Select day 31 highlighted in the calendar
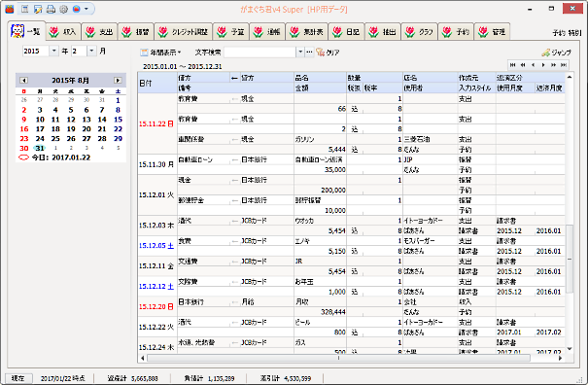 click(x=40, y=148)
